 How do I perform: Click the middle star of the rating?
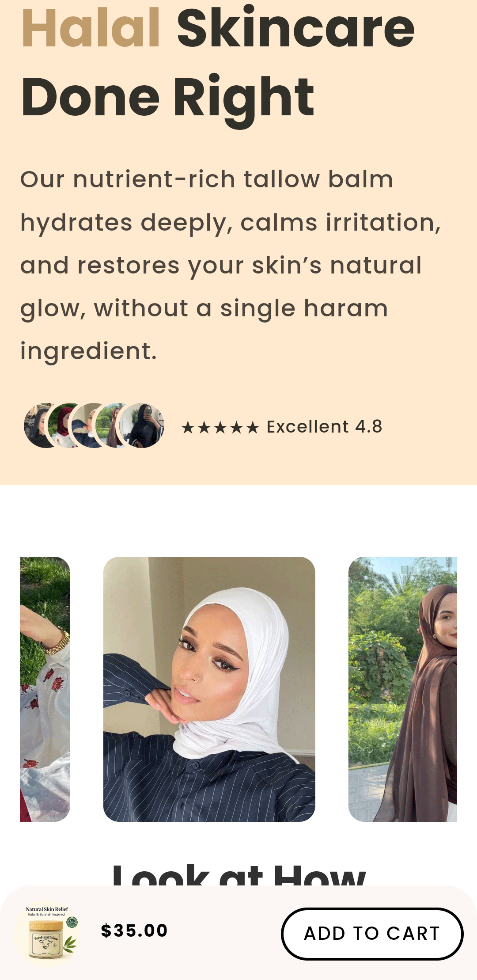coord(220,427)
